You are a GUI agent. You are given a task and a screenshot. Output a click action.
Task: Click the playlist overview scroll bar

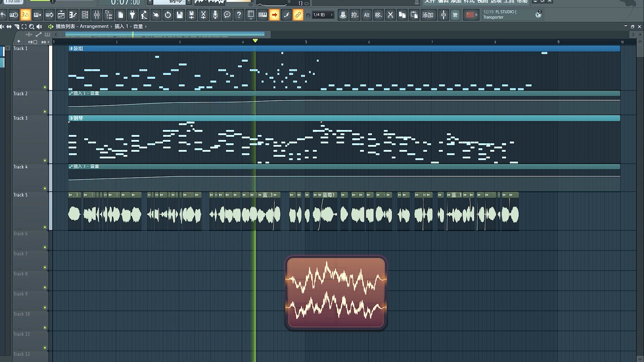click(165, 34)
